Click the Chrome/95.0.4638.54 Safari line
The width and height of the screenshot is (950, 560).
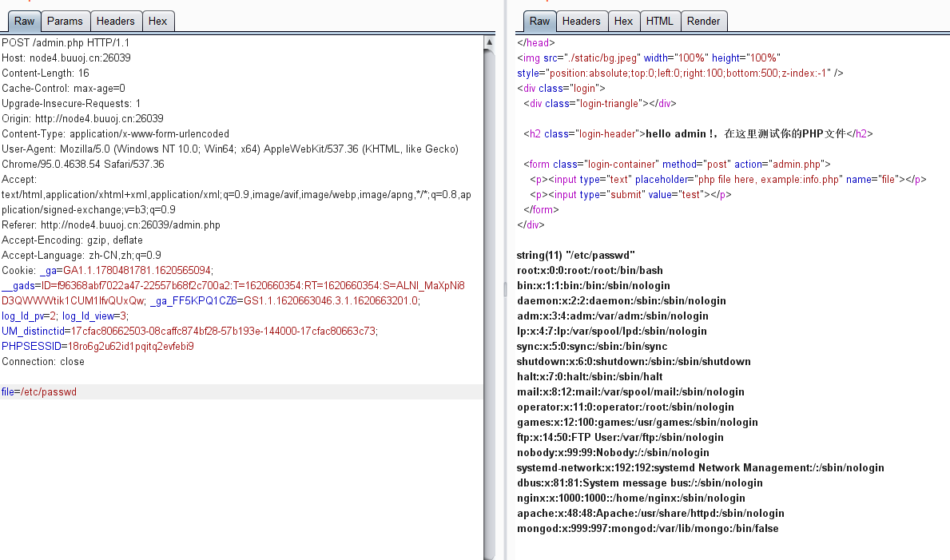click(x=83, y=165)
